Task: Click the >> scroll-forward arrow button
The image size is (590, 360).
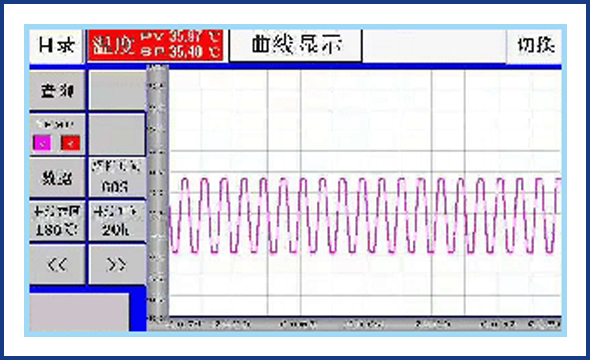Action: coord(117,265)
